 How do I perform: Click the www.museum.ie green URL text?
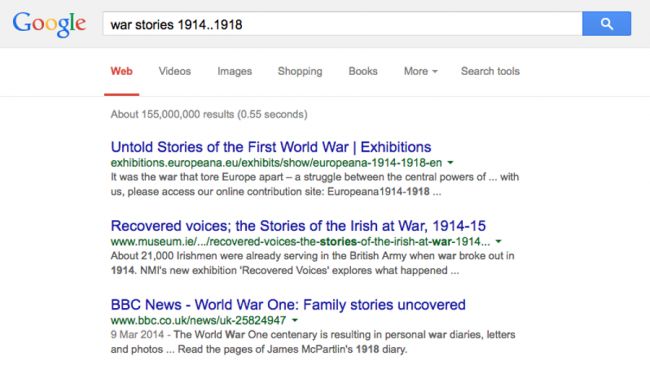pos(300,242)
